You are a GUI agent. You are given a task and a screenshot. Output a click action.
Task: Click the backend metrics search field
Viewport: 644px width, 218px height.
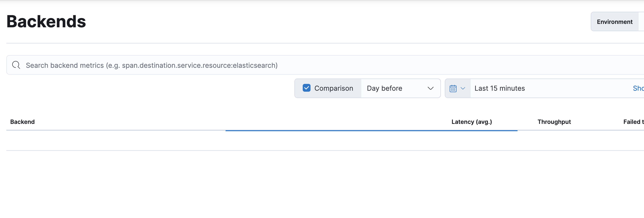pos(325,65)
